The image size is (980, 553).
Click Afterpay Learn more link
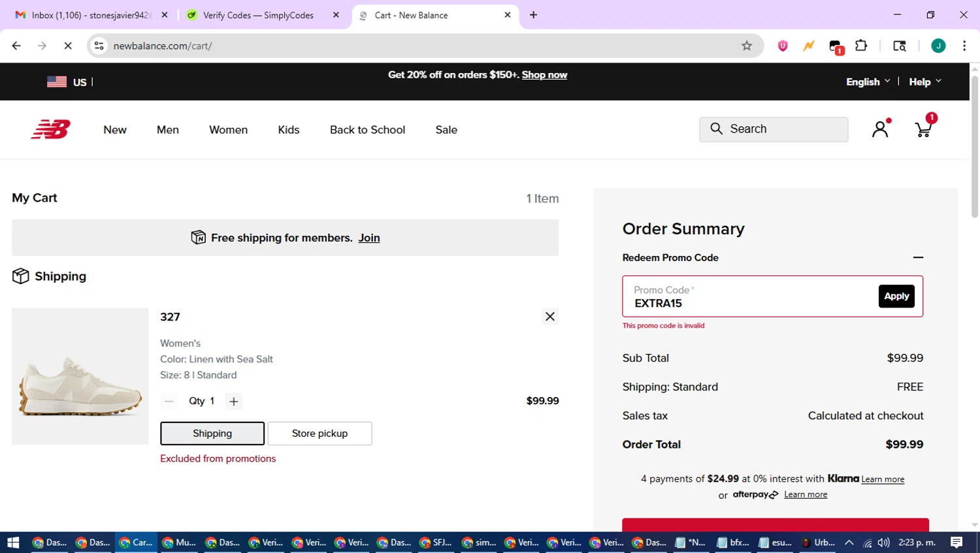click(806, 495)
